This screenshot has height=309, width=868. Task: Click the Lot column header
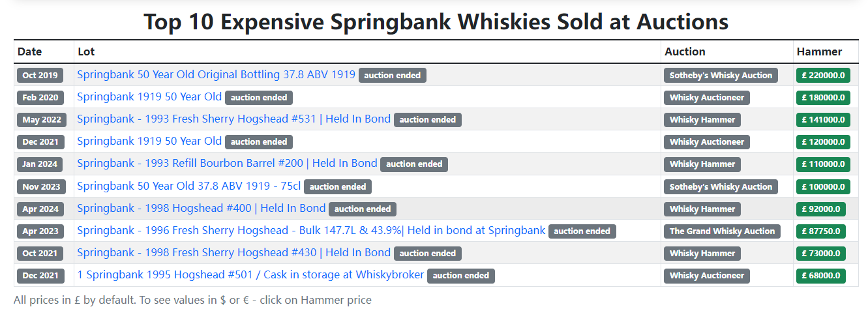(86, 51)
